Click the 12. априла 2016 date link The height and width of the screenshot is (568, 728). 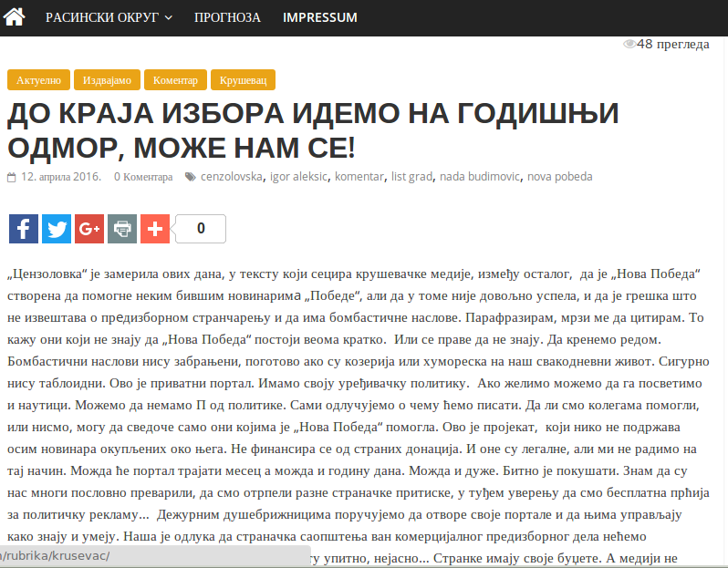tap(60, 177)
